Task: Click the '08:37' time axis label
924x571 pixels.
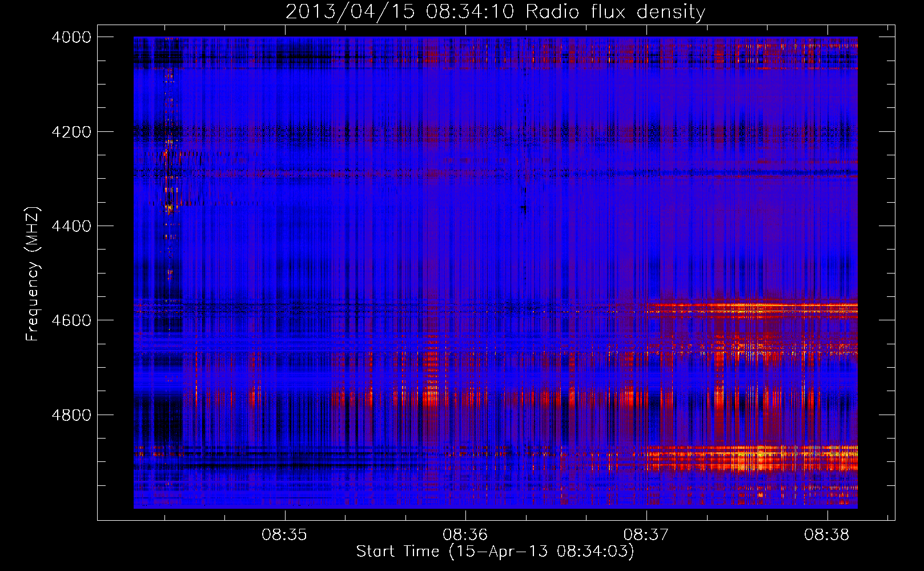Action: point(646,535)
